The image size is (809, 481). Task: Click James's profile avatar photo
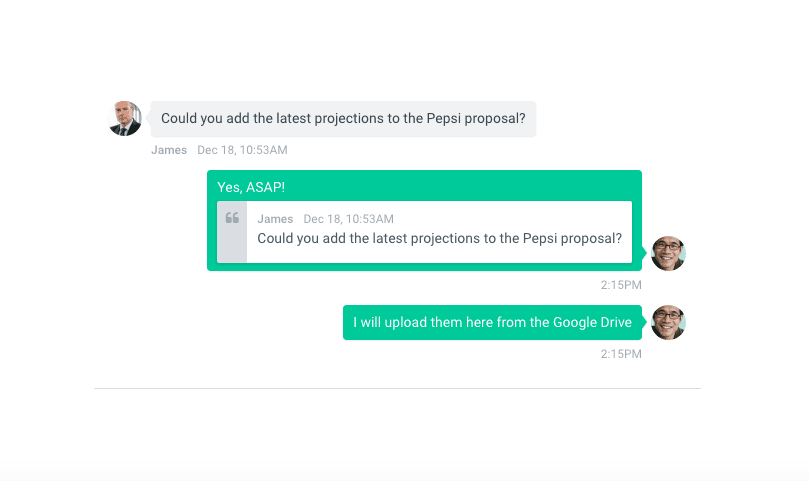(x=124, y=118)
